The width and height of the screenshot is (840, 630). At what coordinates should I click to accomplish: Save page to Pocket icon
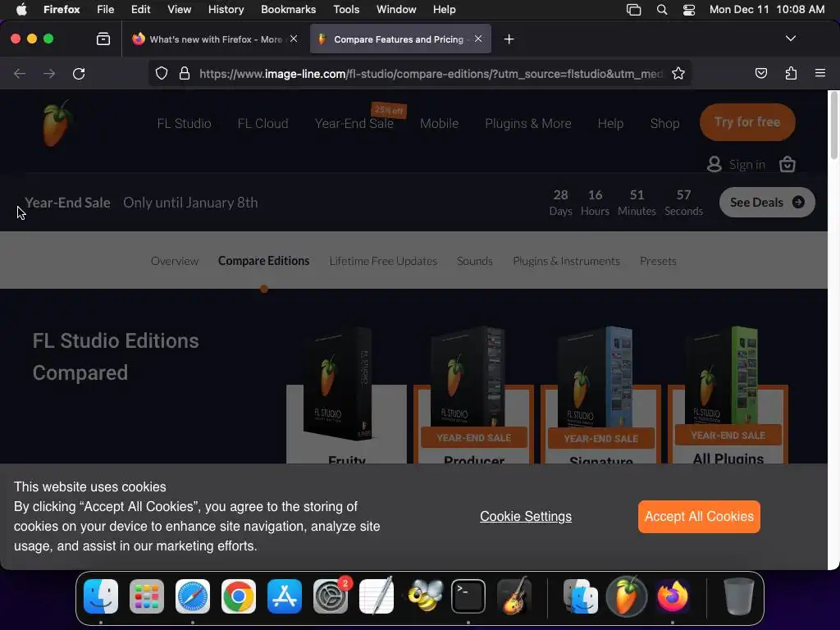760,73
